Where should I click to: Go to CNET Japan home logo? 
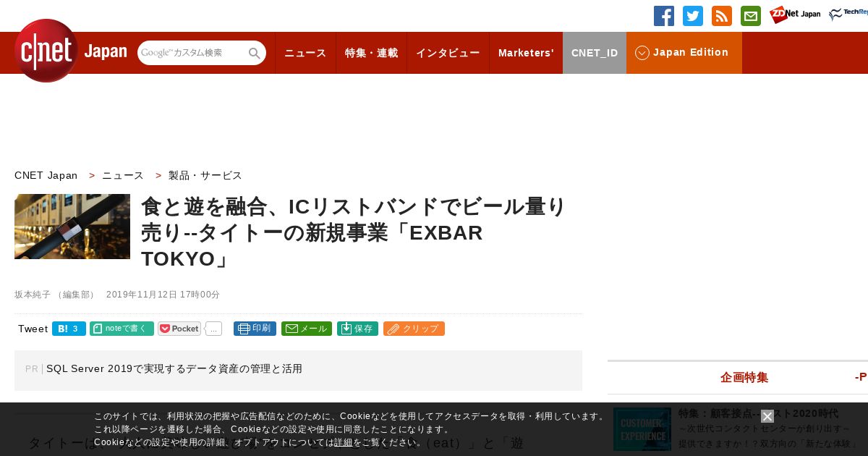tap(70, 51)
